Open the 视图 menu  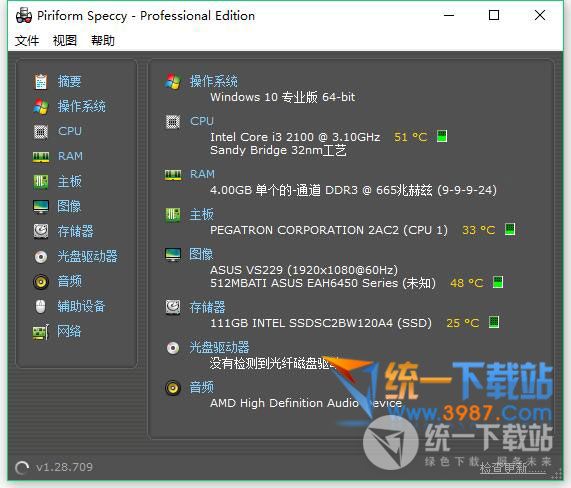(x=65, y=40)
